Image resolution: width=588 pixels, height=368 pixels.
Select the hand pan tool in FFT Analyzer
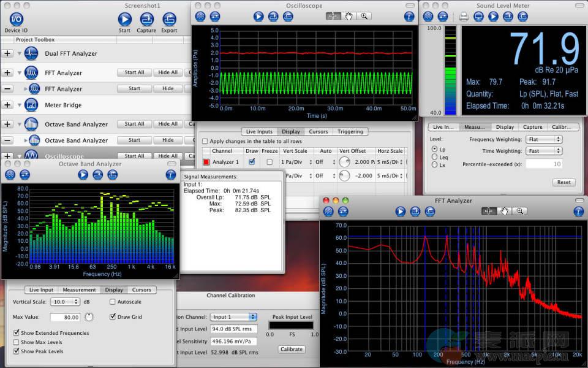coord(504,211)
